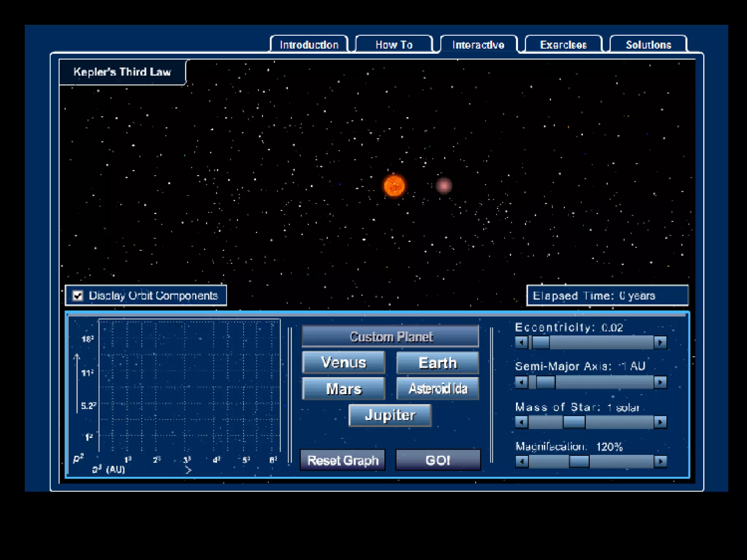Select the How To tab

point(394,45)
